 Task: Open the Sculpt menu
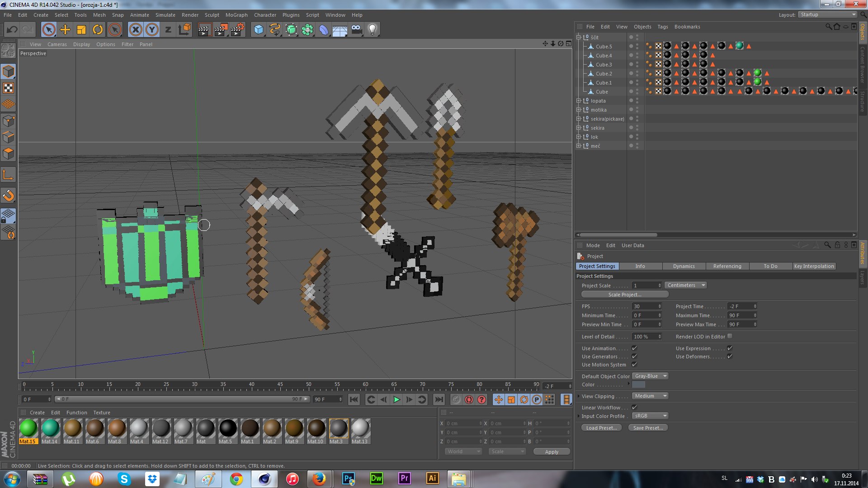pyautogui.click(x=212, y=15)
